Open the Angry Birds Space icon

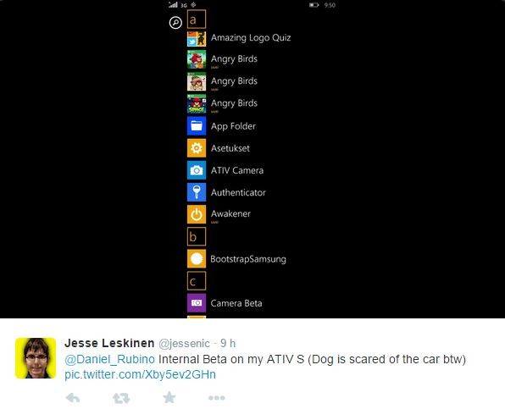tap(197, 103)
